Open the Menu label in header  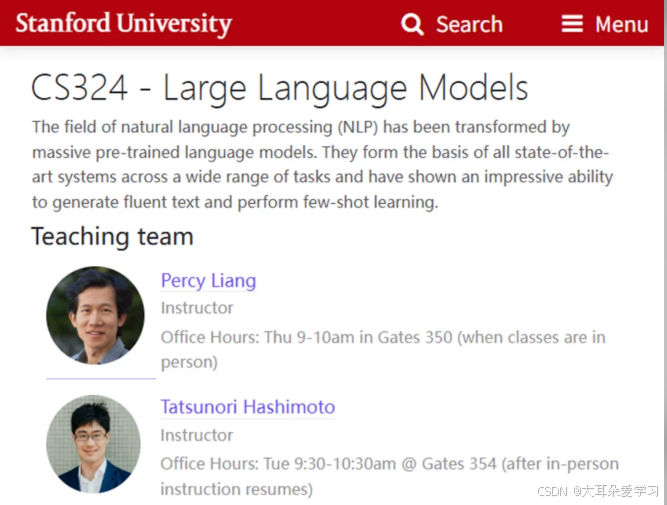click(x=621, y=24)
